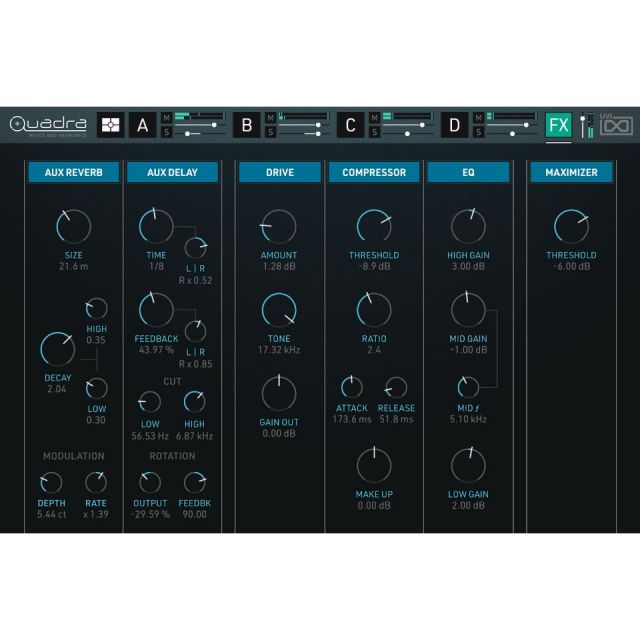
Task: Click layer D upper volume slider handle
Action: (526, 125)
